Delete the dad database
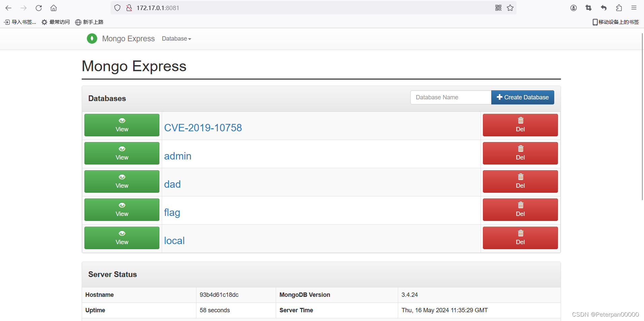Viewport: 644px width, 321px height. 520,181
